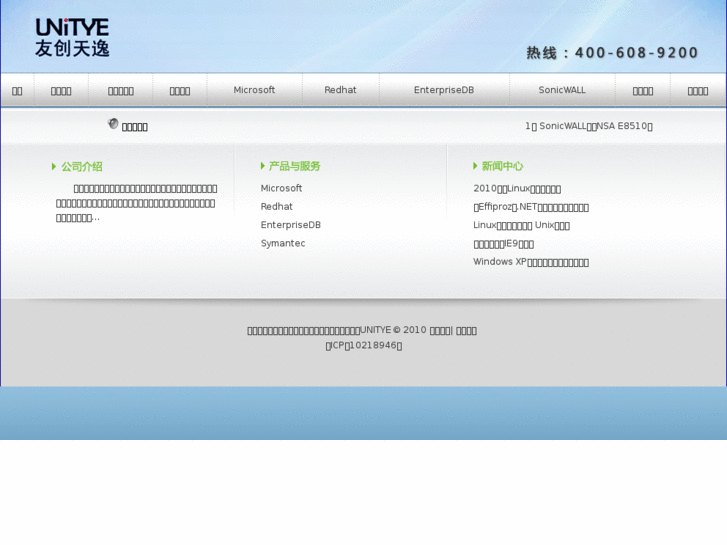727x545 pixels.
Task: Click the Symantec product link
Action: tap(283, 244)
